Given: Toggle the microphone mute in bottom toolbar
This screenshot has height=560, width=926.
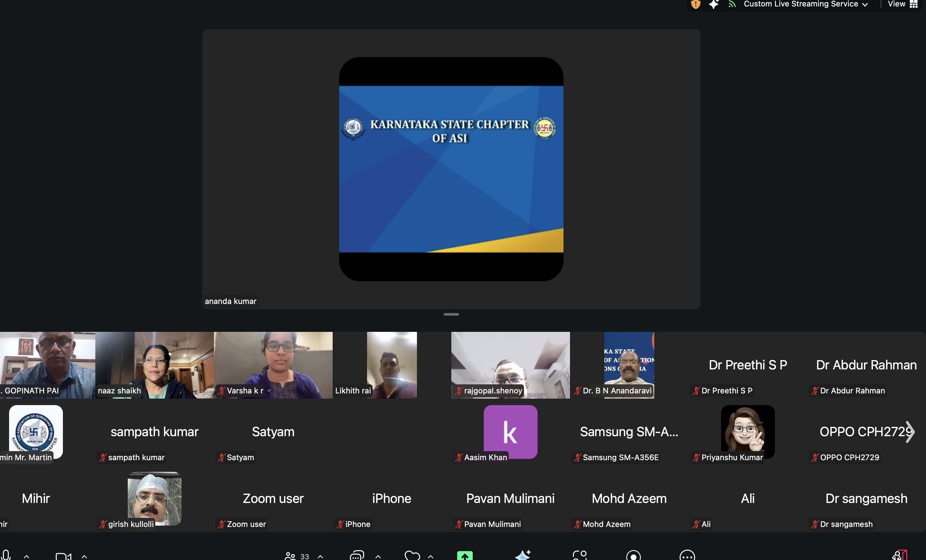Looking at the screenshot, I should [6, 555].
